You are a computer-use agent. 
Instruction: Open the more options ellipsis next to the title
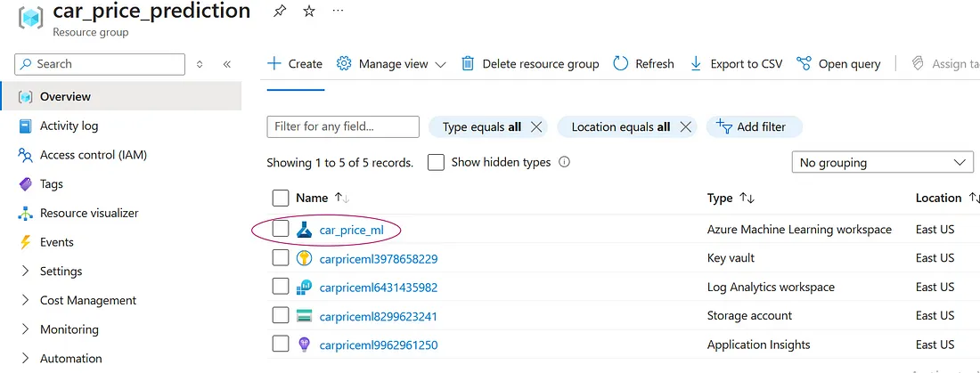coord(339,12)
